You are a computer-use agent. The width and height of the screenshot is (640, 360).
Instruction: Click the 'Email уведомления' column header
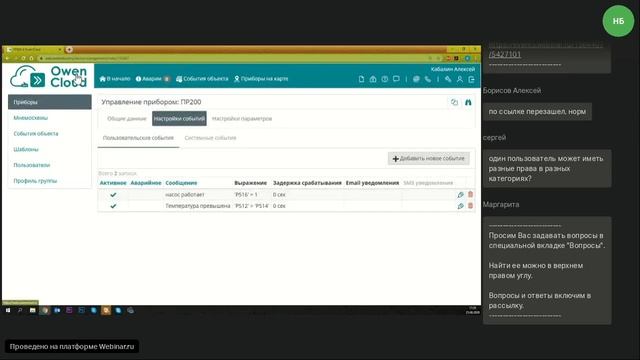(x=372, y=183)
